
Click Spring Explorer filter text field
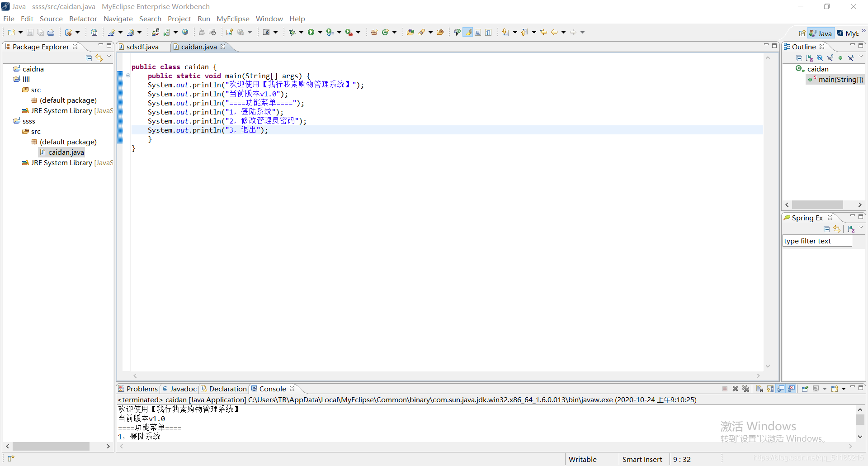817,241
